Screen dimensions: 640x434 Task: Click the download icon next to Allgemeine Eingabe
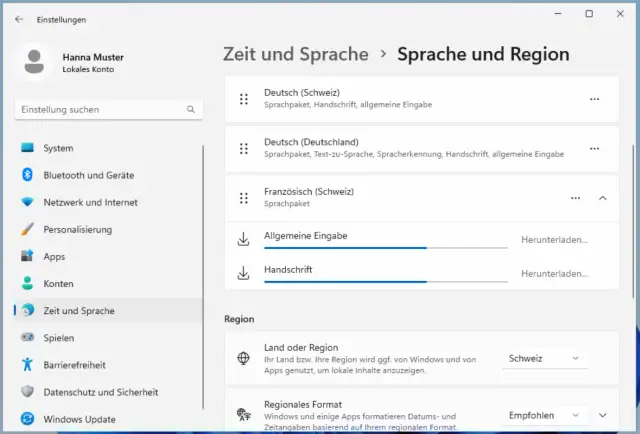coord(243,240)
